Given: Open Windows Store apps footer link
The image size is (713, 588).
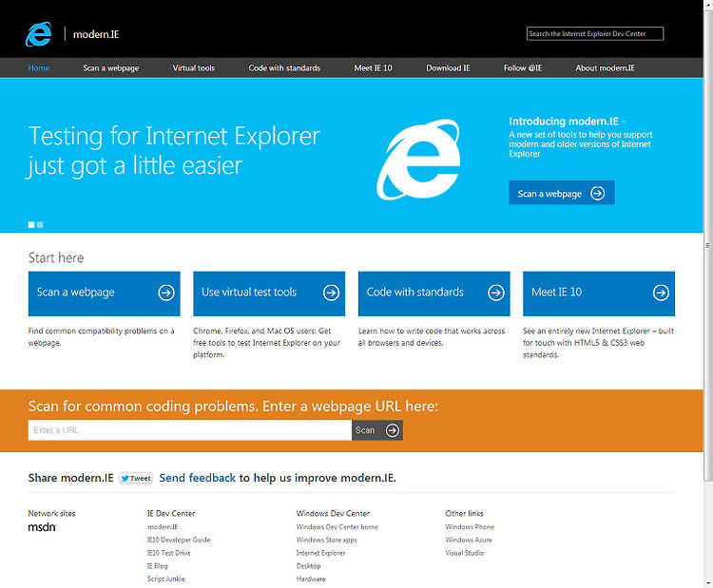Looking at the screenshot, I should point(326,540).
